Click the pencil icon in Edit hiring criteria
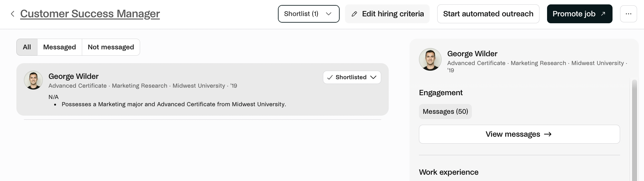This screenshot has height=181, width=644. [354, 14]
